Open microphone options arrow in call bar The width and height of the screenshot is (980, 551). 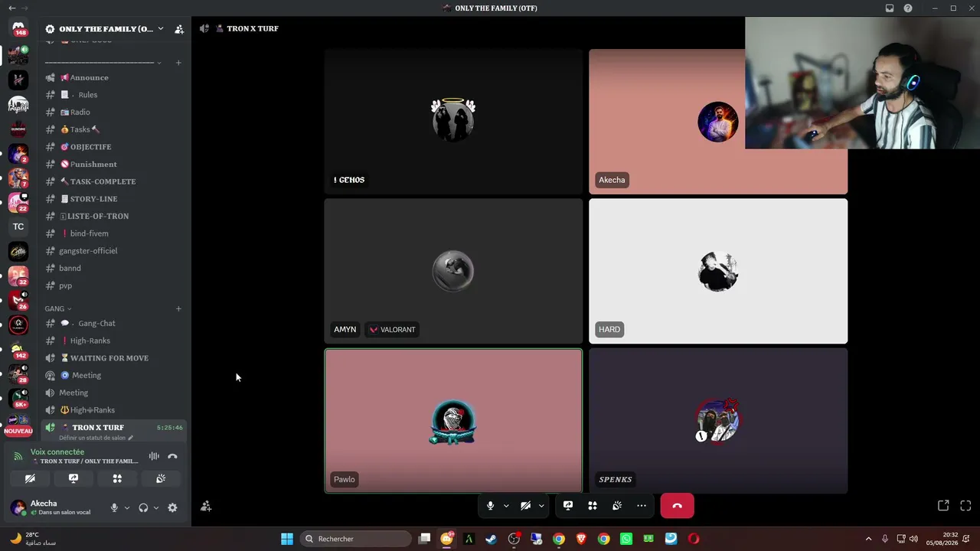tap(506, 506)
